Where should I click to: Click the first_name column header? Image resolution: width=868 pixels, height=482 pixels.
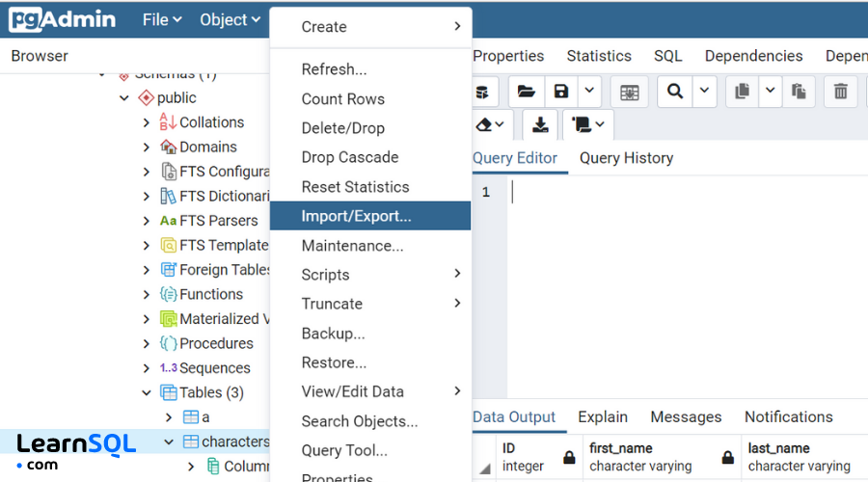pyautogui.click(x=662, y=457)
